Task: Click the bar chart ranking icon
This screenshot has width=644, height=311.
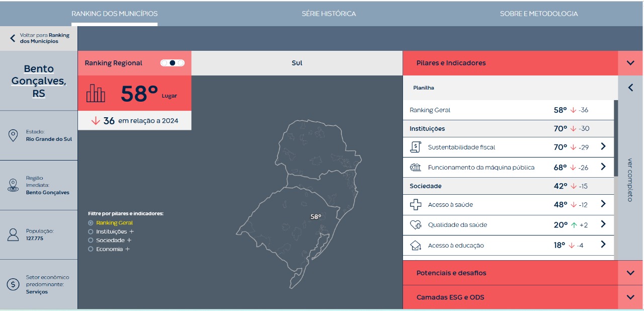Action: coord(96,93)
